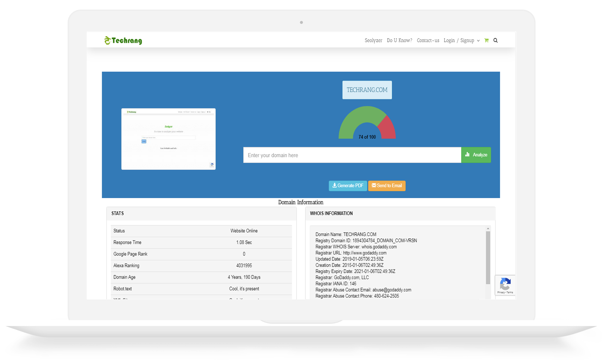This screenshot has height=364, width=602.
Task: Select the Registry Domain ID line
Action: tap(366, 240)
